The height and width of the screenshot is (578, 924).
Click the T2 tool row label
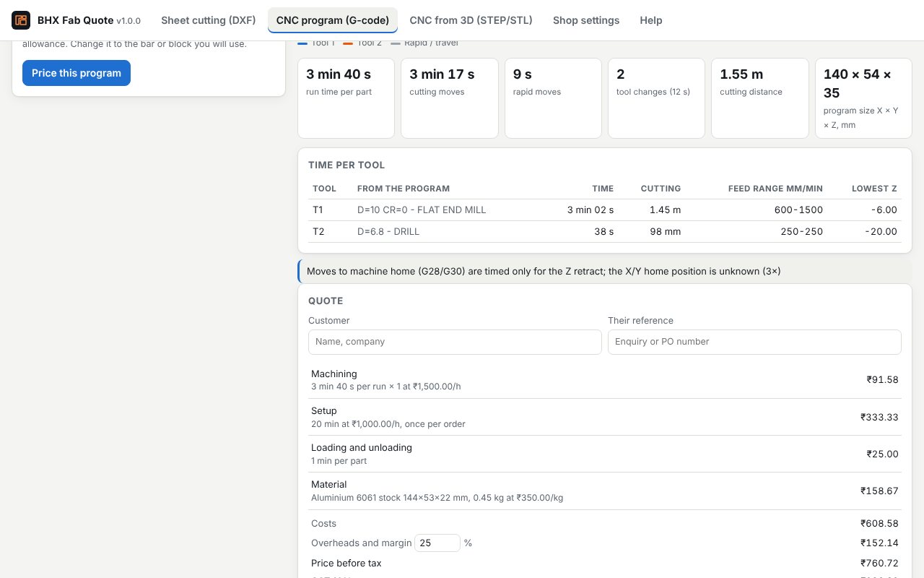318,232
